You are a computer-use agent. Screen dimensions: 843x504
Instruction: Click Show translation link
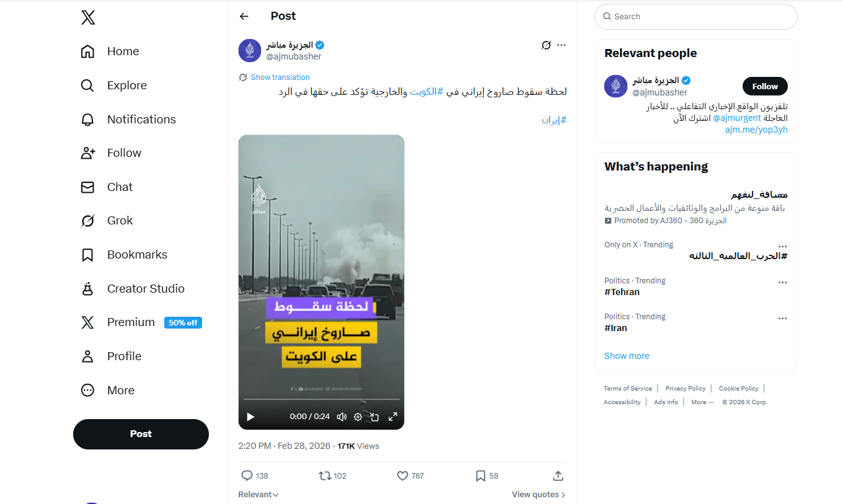click(280, 77)
